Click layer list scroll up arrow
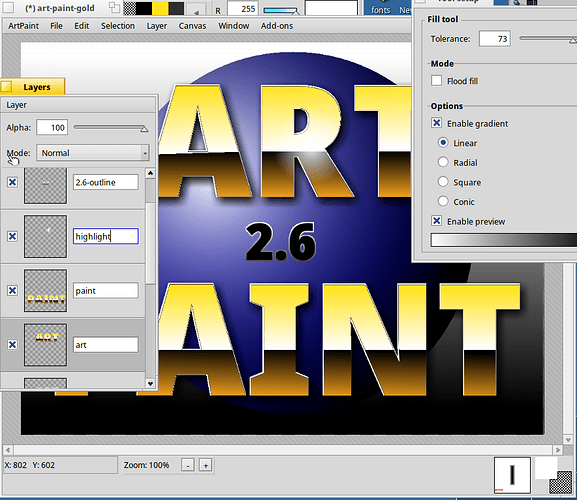 (150, 173)
